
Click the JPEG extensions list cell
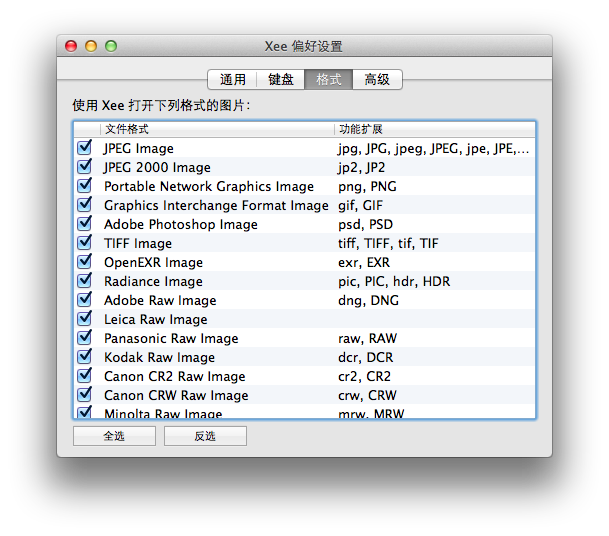pos(433,148)
